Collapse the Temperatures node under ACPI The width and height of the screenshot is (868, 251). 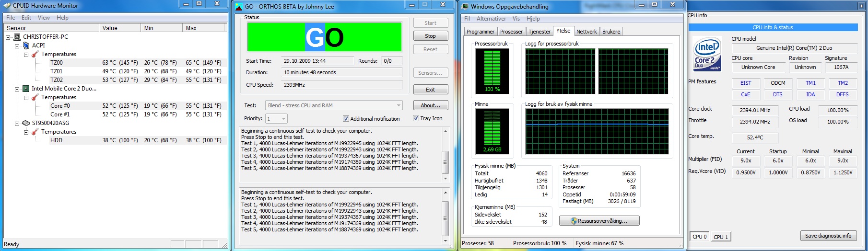pyautogui.click(x=26, y=54)
